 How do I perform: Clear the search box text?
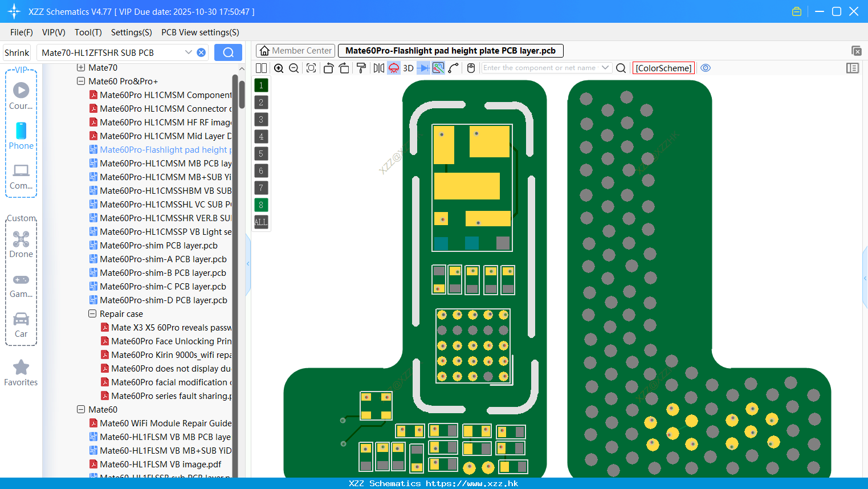[201, 52]
